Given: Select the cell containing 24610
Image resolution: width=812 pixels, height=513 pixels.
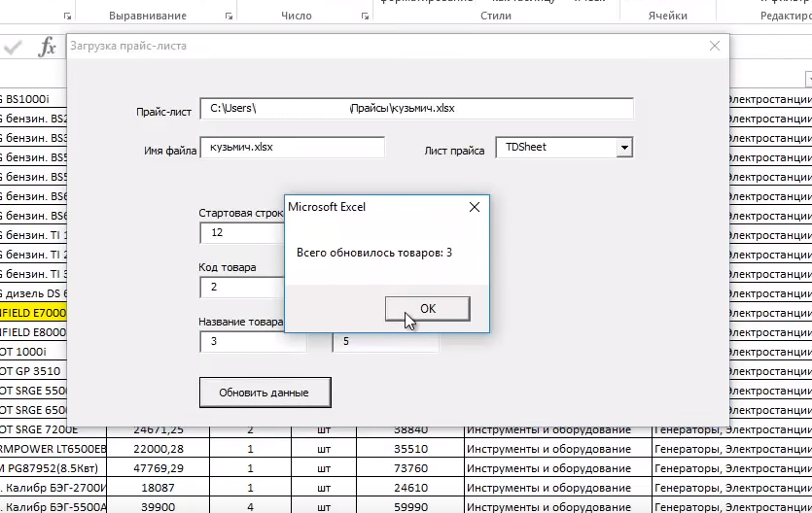Looking at the screenshot, I should tap(410, 488).
